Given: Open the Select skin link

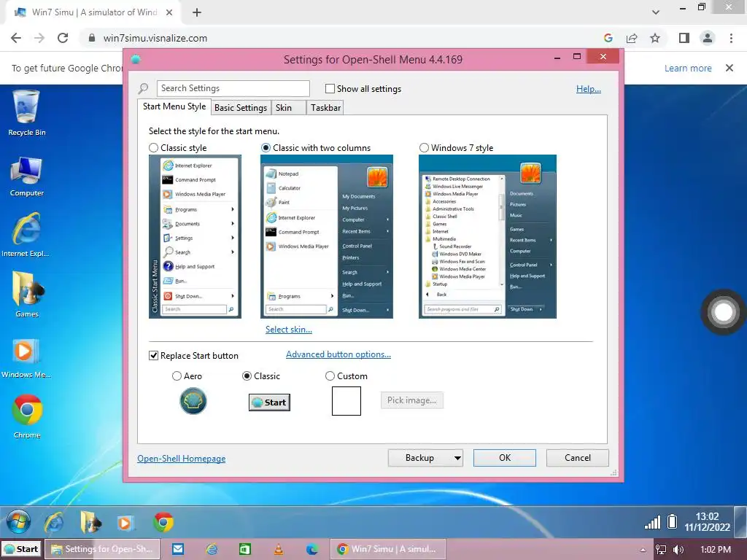Looking at the screenshot, I should coord(289,330).
